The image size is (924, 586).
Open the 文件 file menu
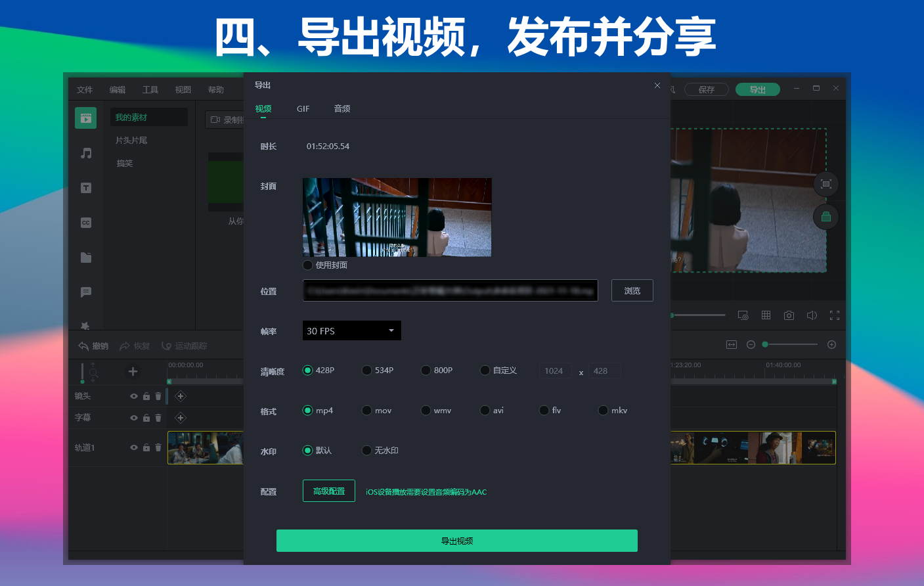click(x=85, y=90)
